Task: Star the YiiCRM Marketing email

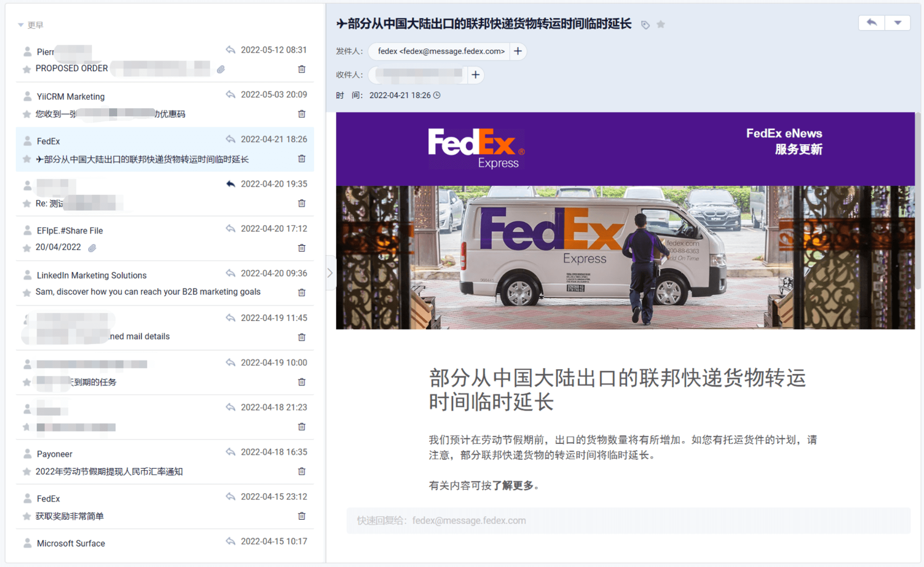Action: click(27, 114)
